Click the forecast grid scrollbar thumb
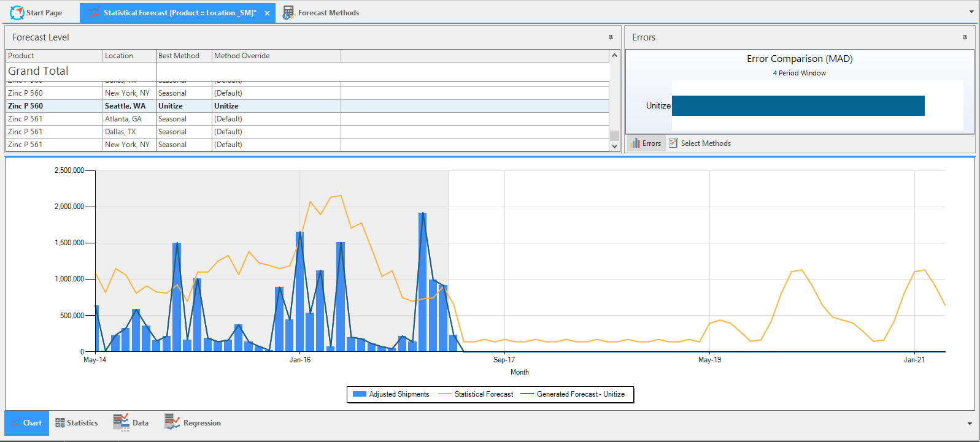The height and width of the screenshot is (442, 980). pyautogui.click(x=614, y=135)
